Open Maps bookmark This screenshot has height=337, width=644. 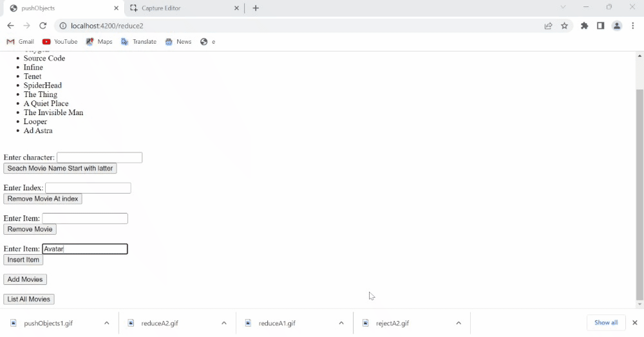[x=99, y=42]
